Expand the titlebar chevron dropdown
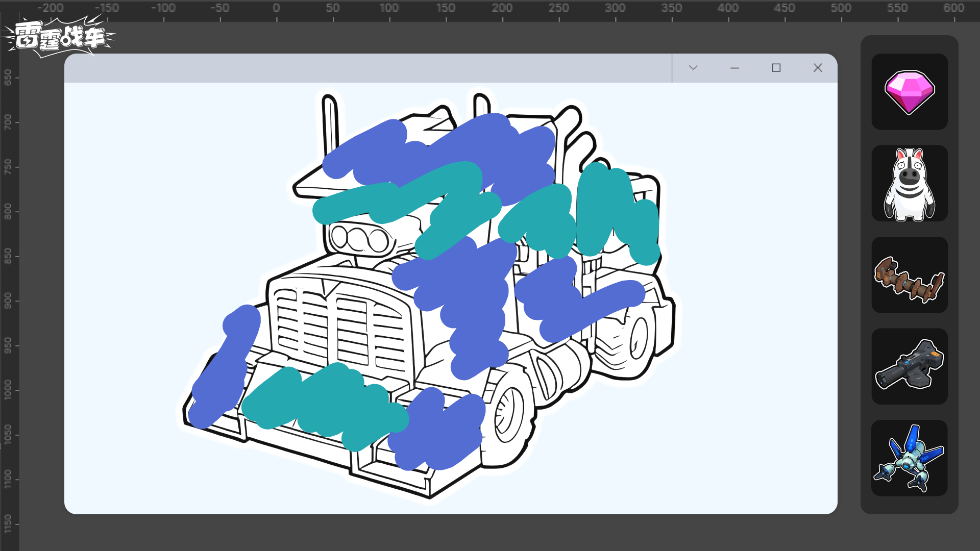The image size is (980, 551). pyautogui.click(x=693, y=68)
